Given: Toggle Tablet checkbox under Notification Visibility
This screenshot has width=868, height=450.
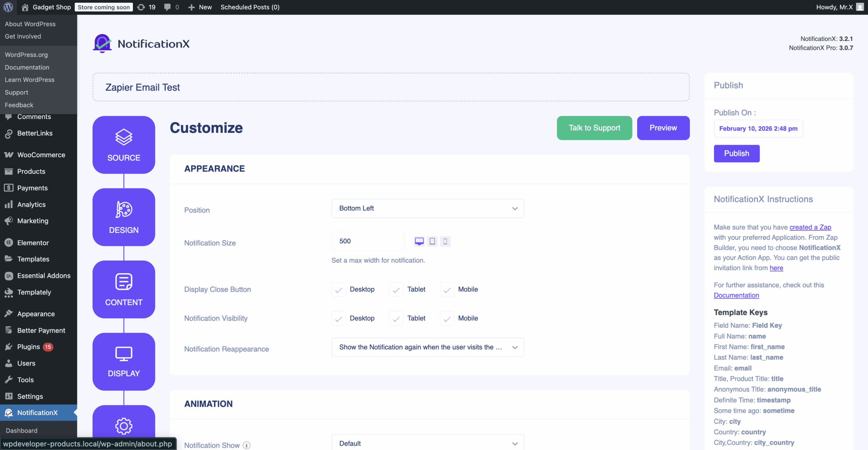Looking at the screenshot, I should coord(396,319).
